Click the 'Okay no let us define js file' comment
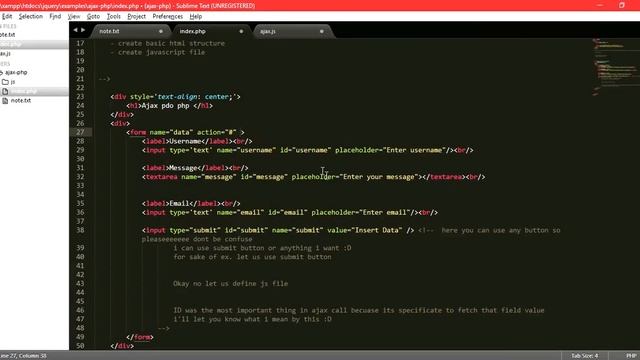 click(x=230, y=284)
